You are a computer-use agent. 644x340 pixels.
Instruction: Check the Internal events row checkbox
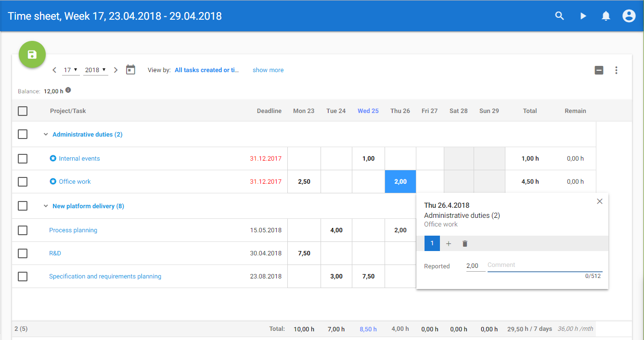pos(23,159)
